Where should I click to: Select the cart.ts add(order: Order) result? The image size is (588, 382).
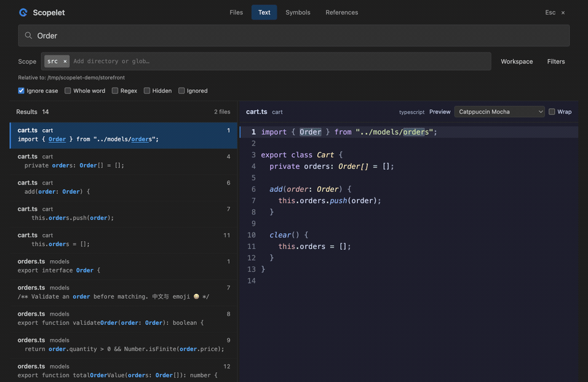point(124,188)
